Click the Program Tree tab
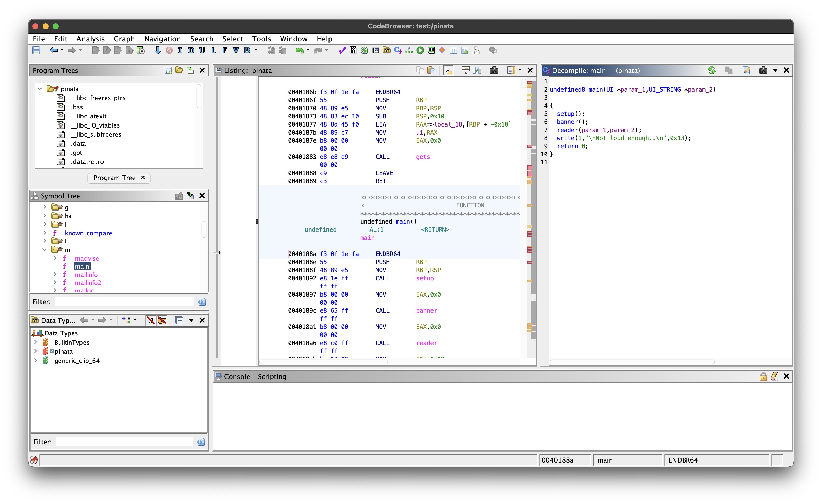The width and height of the screenshot is (822, 504). pos(114,178)
